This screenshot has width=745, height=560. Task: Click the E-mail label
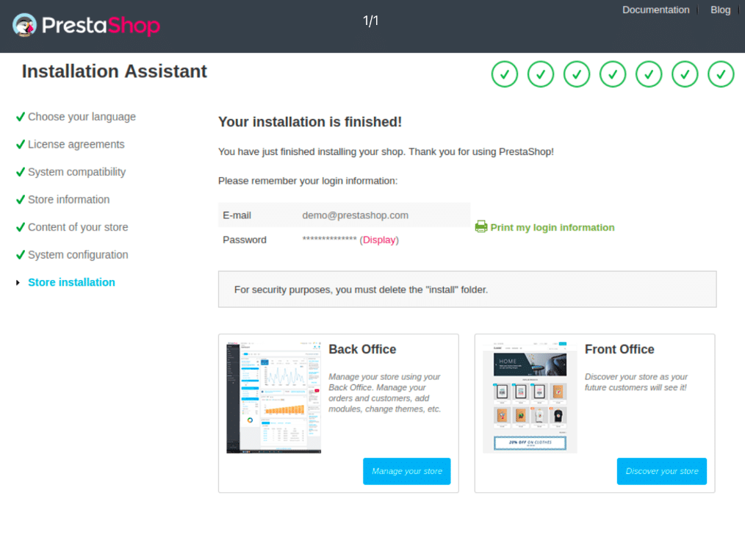(237, 215)
